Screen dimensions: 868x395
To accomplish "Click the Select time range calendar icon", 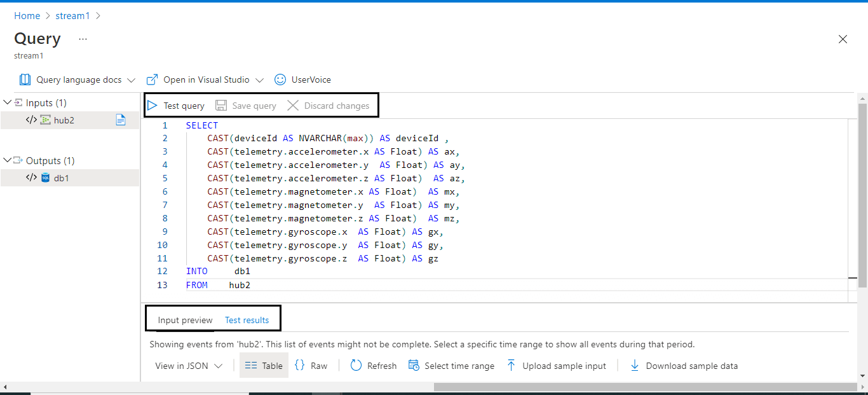I will 414,366.
